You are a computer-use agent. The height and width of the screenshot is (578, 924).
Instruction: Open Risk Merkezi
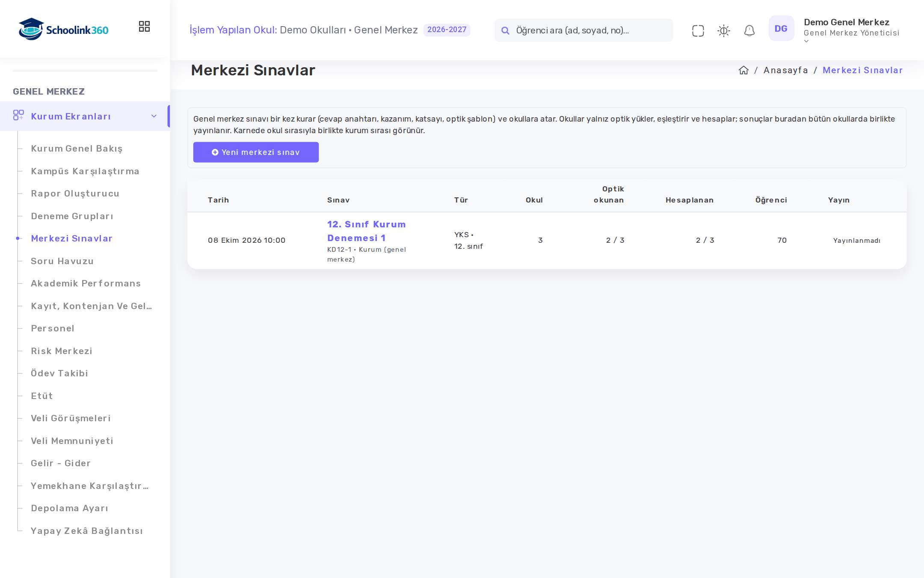tap(62, 351)
